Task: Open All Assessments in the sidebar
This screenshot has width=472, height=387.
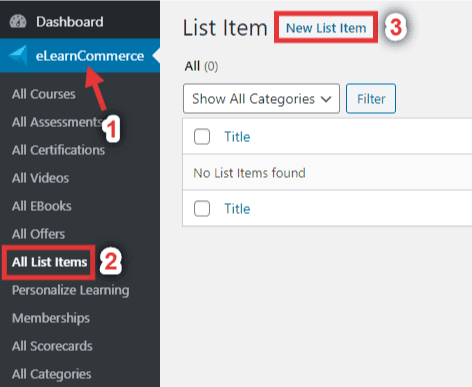Action: point(57,122)
